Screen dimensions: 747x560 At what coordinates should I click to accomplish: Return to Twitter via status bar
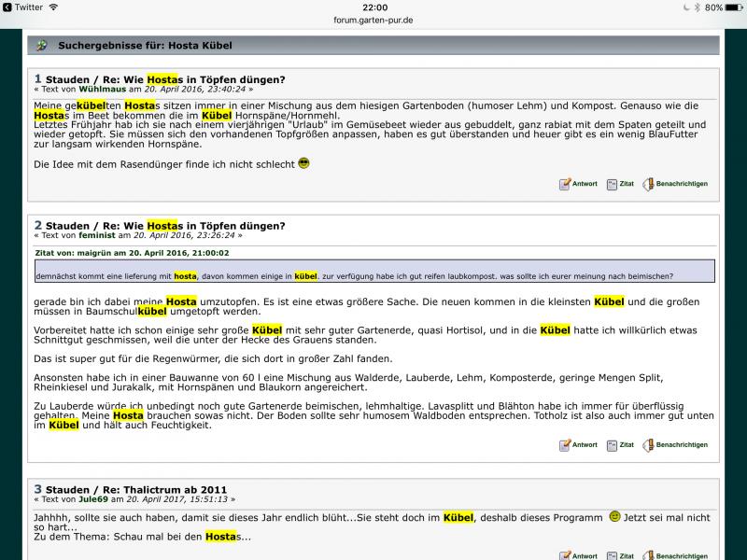[23, 7]
